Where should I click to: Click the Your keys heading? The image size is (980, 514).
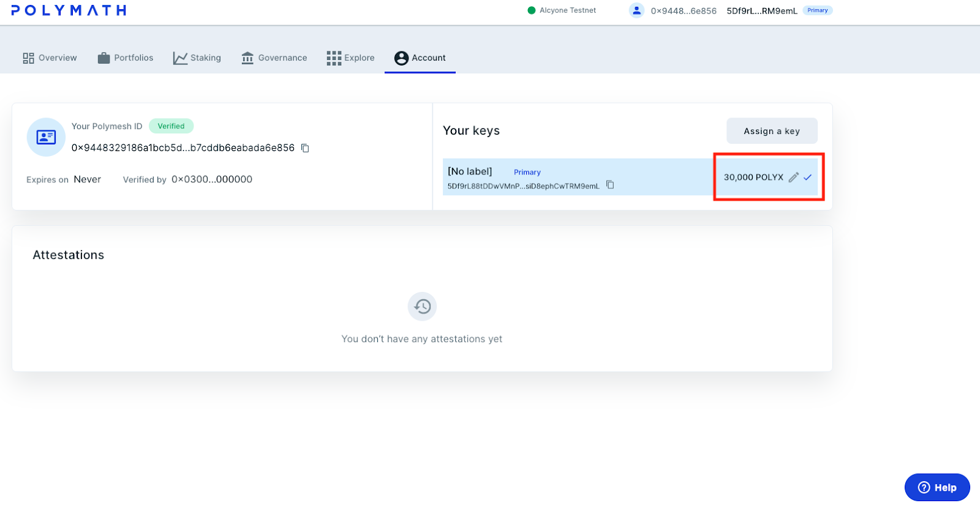(472, 131)
